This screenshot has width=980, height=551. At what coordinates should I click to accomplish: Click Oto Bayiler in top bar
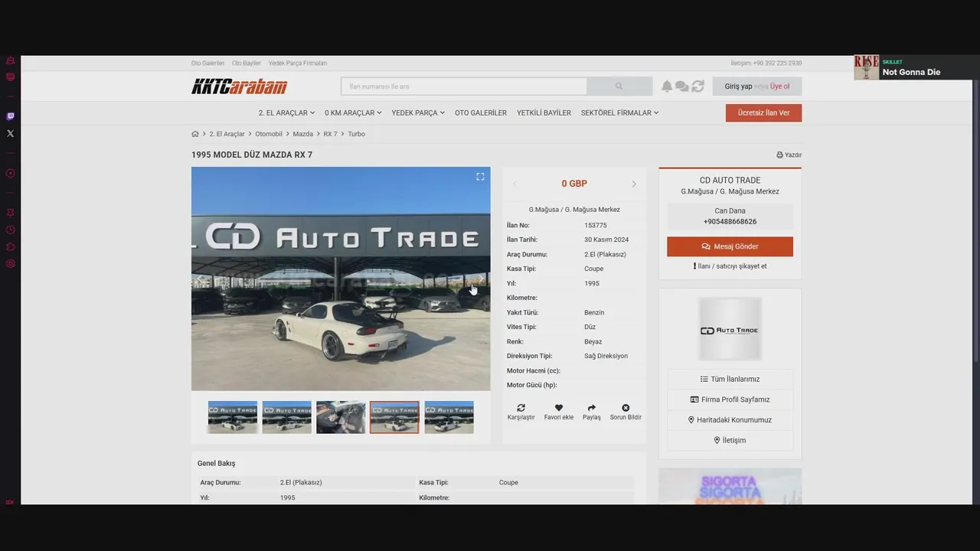247,63
